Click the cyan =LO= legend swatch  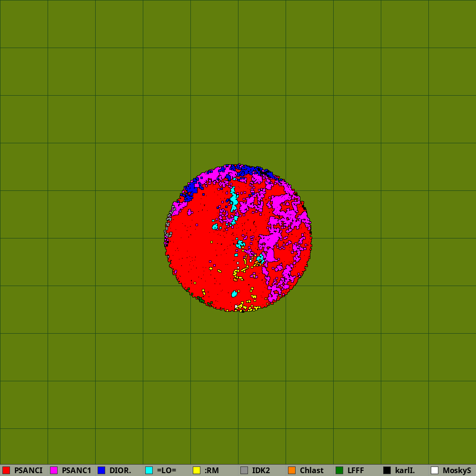149,470
